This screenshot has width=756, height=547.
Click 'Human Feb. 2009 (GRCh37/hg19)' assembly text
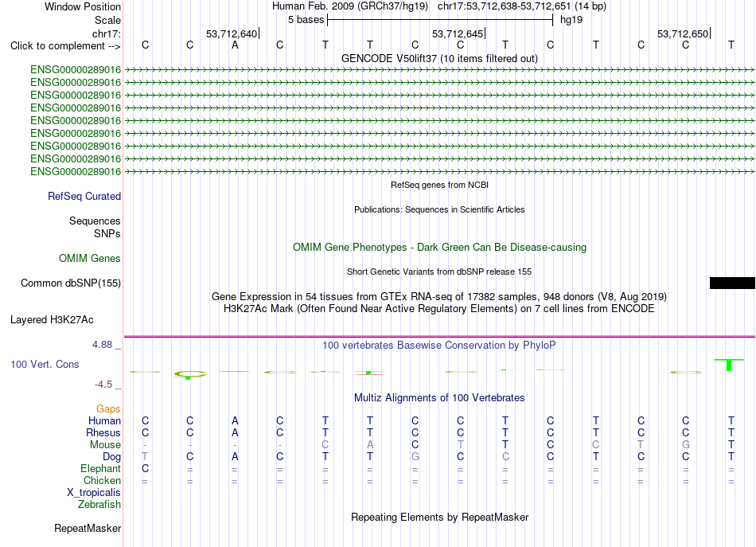[x=350, y=6]
